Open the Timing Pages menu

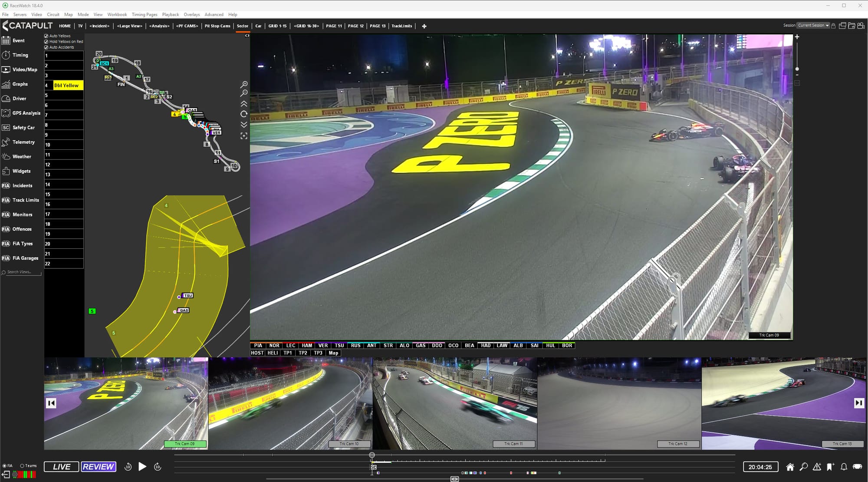pyautogui.click(x=145, y=14)
